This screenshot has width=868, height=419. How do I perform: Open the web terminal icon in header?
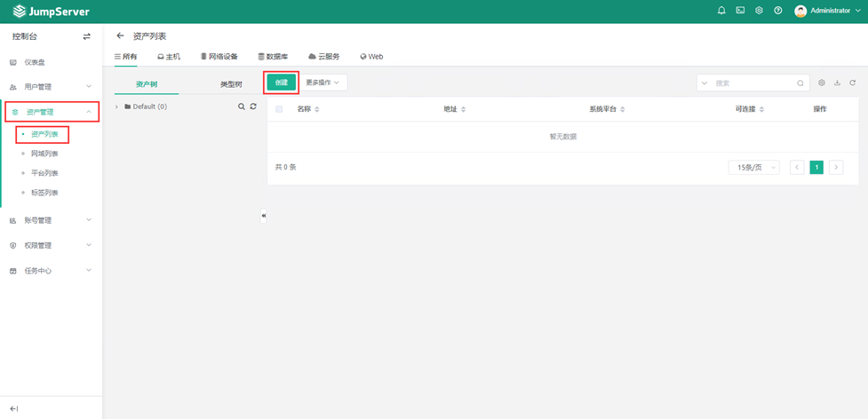[x=740, y=11]
